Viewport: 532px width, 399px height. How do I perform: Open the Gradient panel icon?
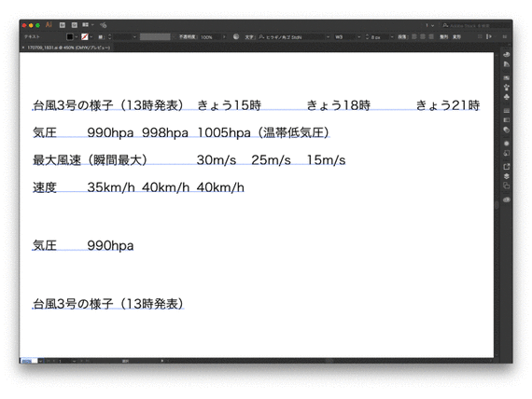(x=507, y=120)
